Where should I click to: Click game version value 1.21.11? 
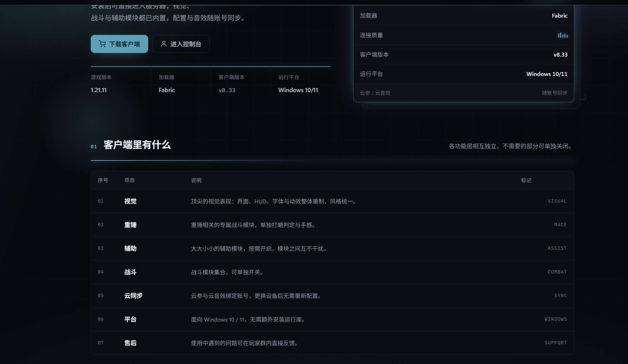tap(99, 90)
